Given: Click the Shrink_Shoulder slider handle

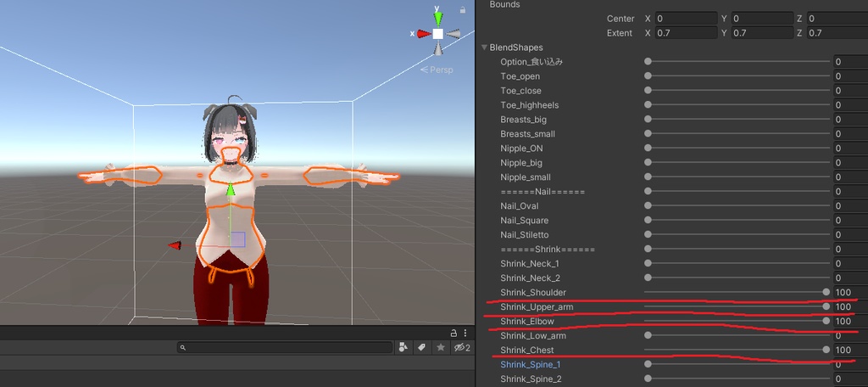Looking at the screenshot, I should (x=826, y=292).
